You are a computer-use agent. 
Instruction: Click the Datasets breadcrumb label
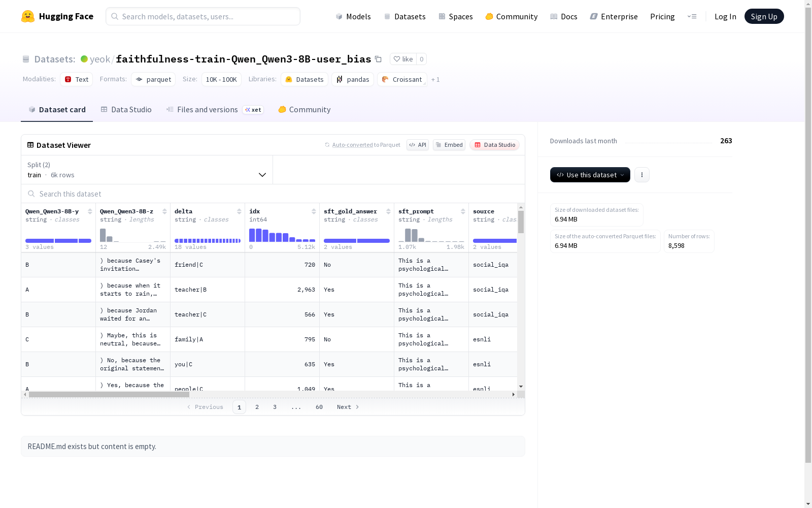55,59
